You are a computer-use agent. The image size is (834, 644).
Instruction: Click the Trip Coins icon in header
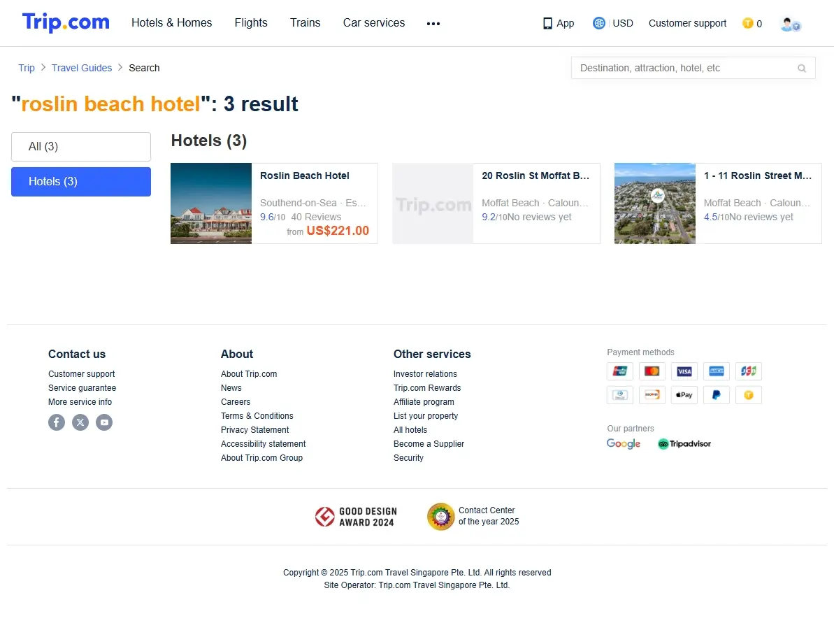tap(748, 23)
